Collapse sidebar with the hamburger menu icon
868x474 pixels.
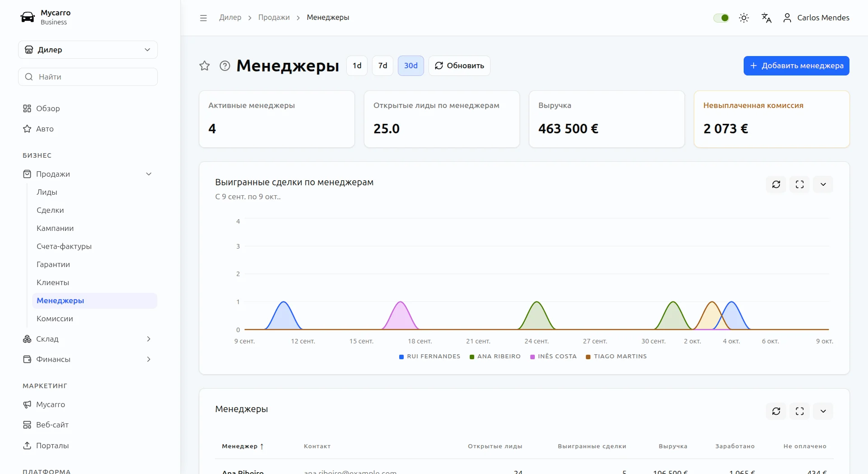point(203,18)
